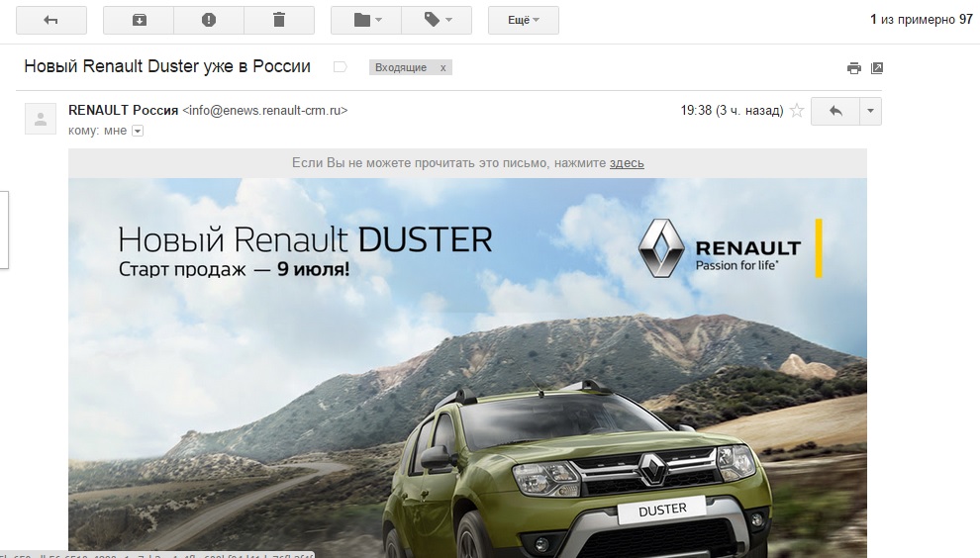Go back to inbox with arrow button
The width and height of the screenshot is (980, 558).
51,20
